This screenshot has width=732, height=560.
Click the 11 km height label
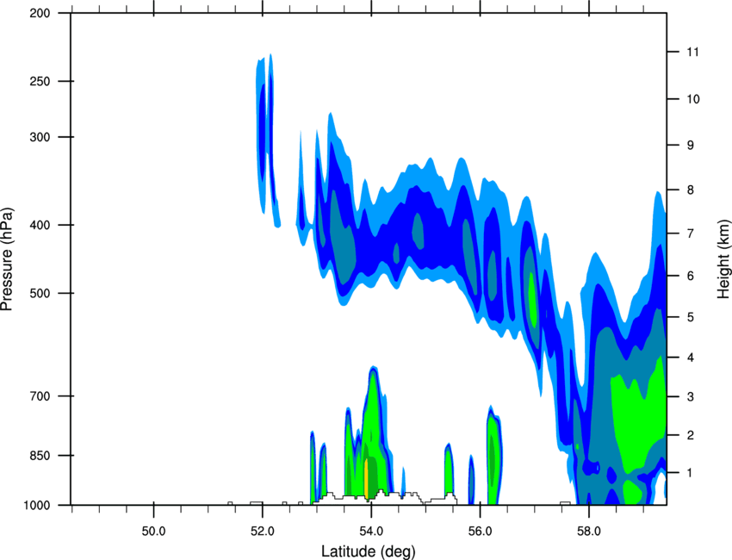[692, 52]
